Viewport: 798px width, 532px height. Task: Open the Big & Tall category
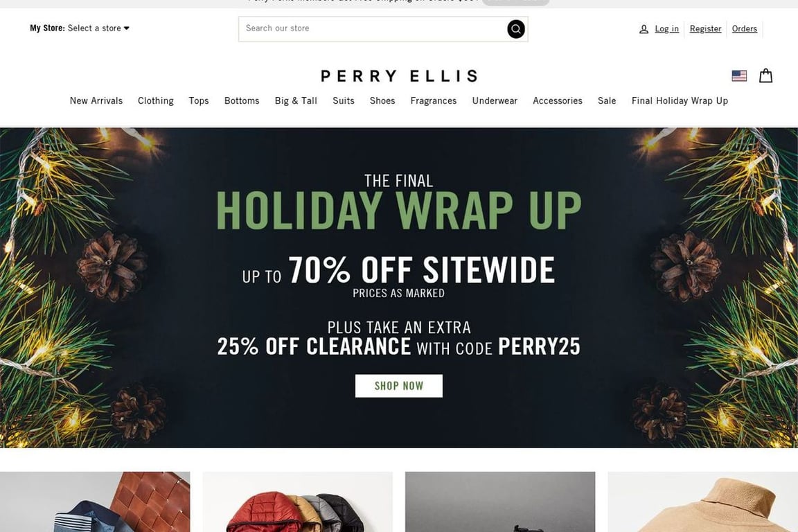(x=296, y=101)
